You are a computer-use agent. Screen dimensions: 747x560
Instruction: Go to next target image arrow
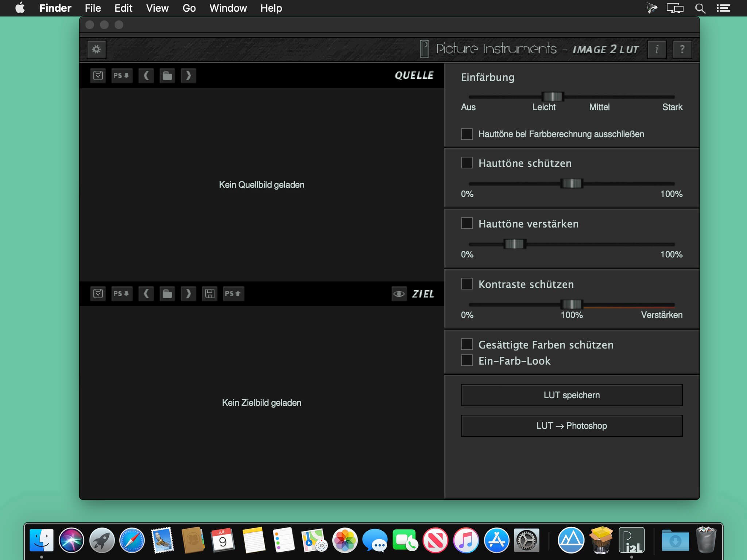click(x=188, y=293)
